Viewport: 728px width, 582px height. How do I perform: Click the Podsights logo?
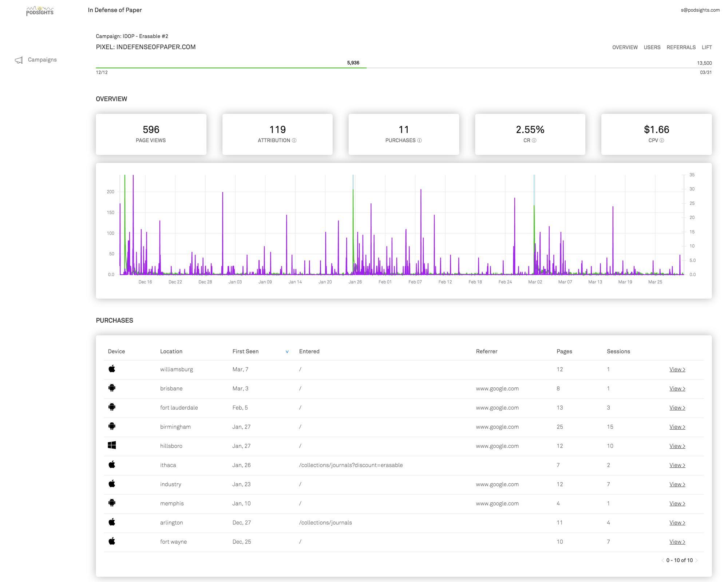(40, 10)
